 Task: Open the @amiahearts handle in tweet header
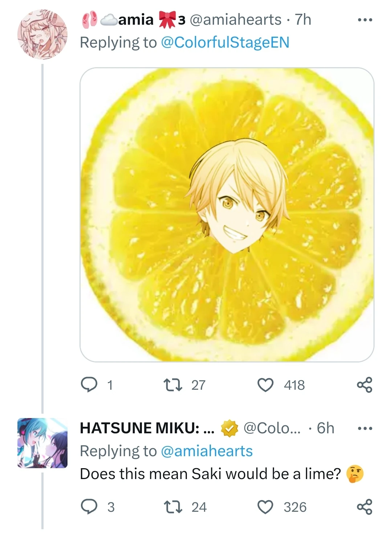(235, 20)
